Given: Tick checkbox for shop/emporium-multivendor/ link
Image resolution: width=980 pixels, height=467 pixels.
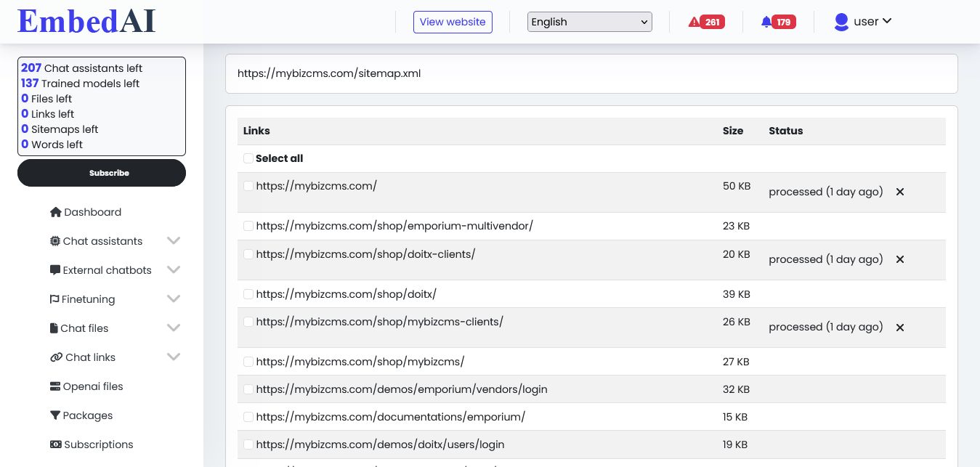Looking at the screenshot, I should pyautogui.click(x=248, y=226).
